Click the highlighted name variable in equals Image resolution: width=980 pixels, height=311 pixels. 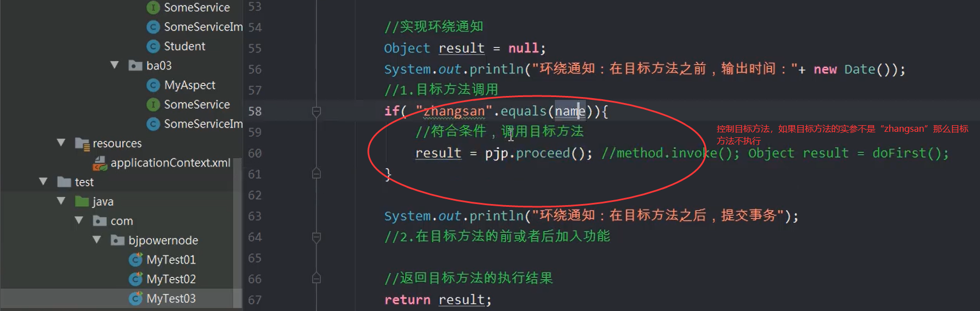tap(570, 111)
